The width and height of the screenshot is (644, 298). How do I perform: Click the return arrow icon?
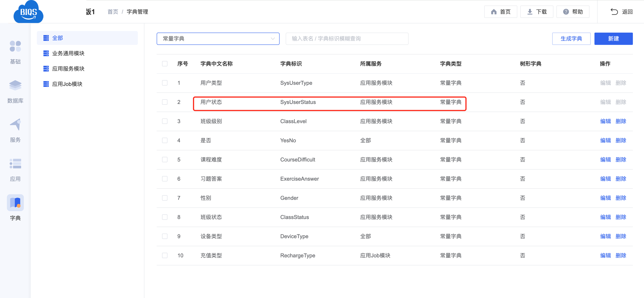614,12
